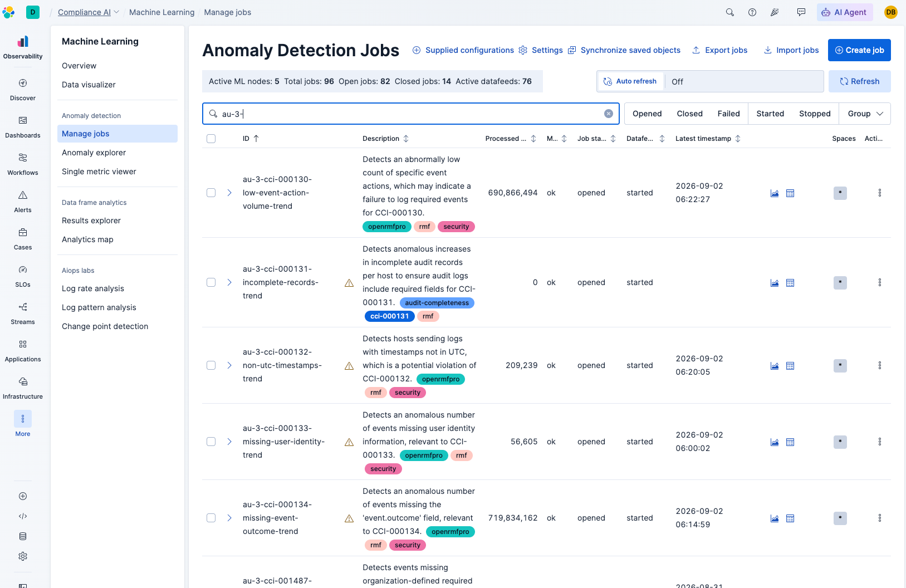Screen dimensions: 906x588
Task: Click warning icon for au-3-cci-000131 job
Action: [349, 283]
